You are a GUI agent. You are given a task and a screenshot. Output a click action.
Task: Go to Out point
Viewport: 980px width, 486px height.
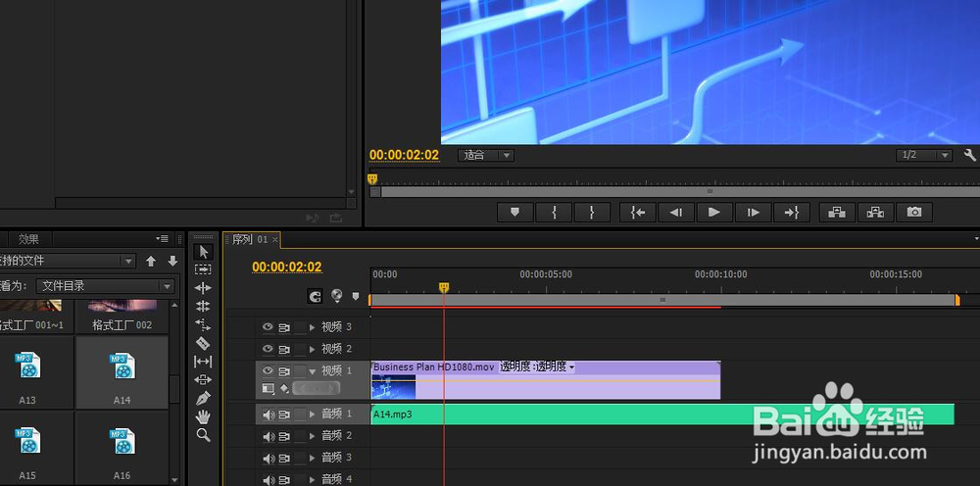pyautogui.click(x=792, y=213)
